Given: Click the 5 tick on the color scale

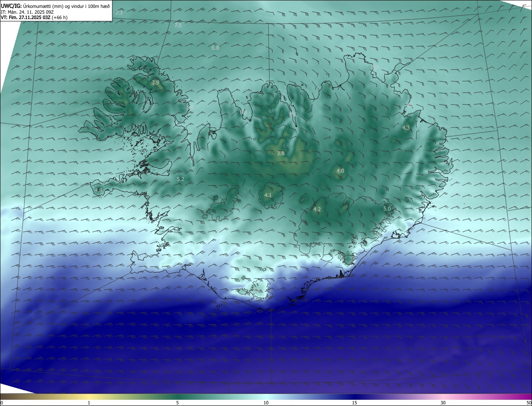Looking at the screenshot, I should 177,403.
